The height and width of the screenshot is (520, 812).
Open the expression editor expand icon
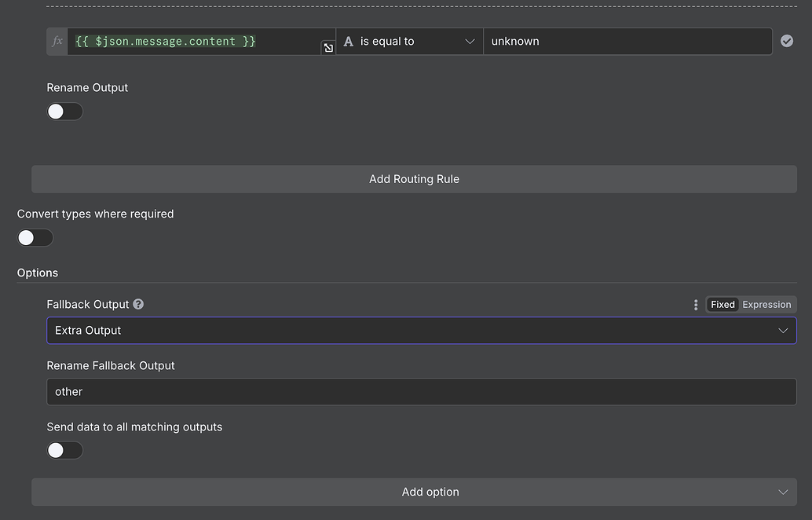click(328, 48)
